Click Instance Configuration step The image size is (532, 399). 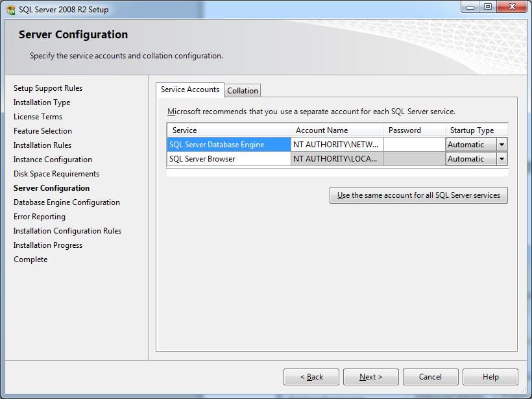pos(53,160)
